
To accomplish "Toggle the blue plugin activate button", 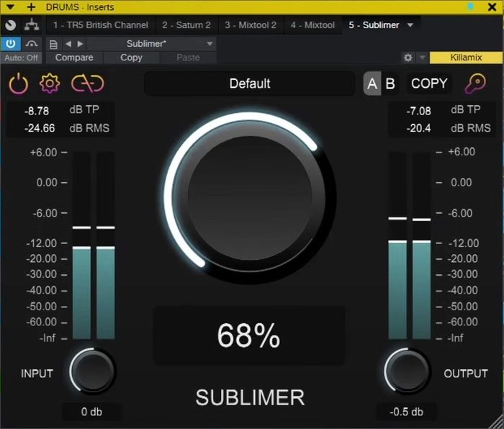I will click(x=11, y=44).
